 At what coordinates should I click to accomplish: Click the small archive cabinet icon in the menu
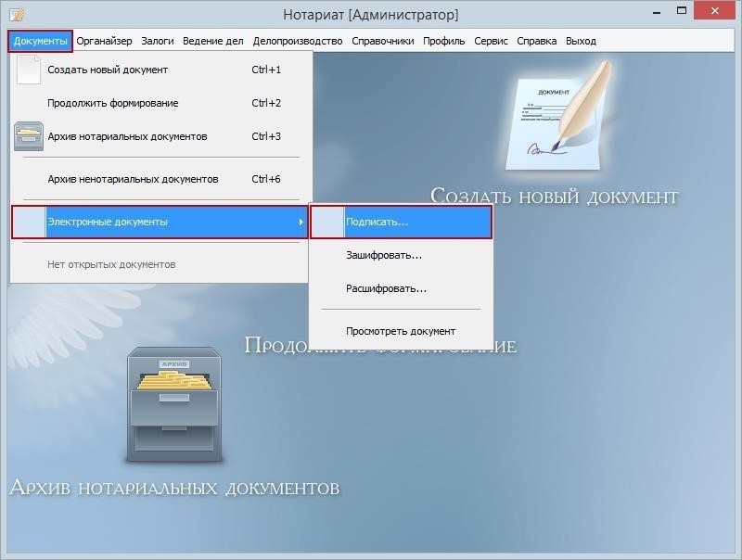tap(29, 136)
